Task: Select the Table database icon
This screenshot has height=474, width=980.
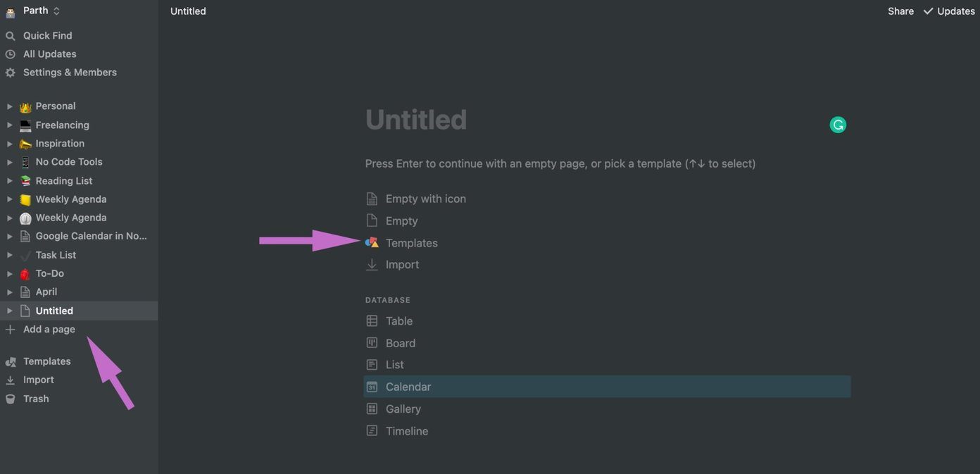Action: (x=372, y=321)
